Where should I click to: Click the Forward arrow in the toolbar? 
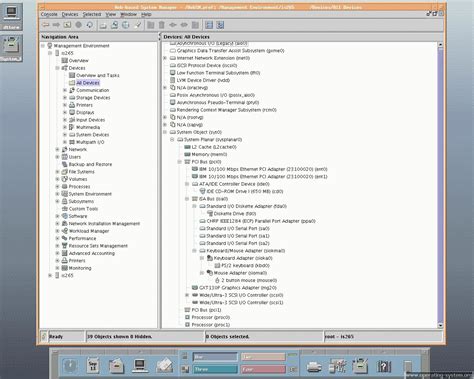(x=56, y=25)
